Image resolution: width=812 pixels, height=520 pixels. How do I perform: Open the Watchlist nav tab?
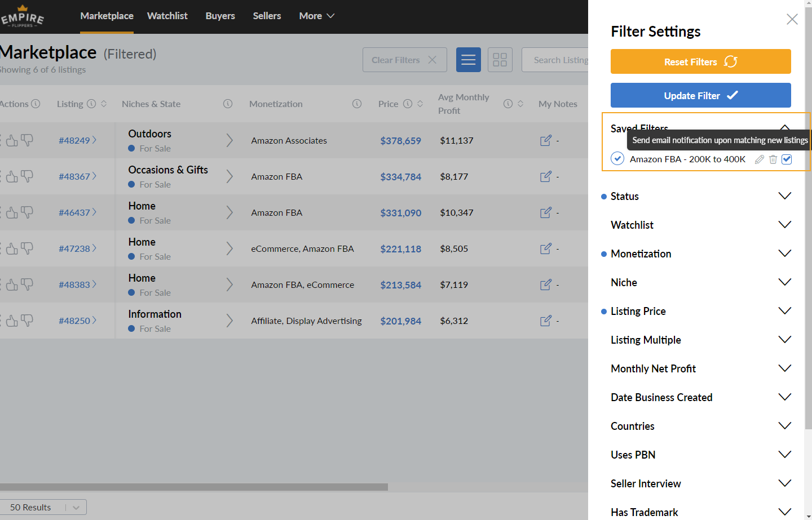[167, 16]
